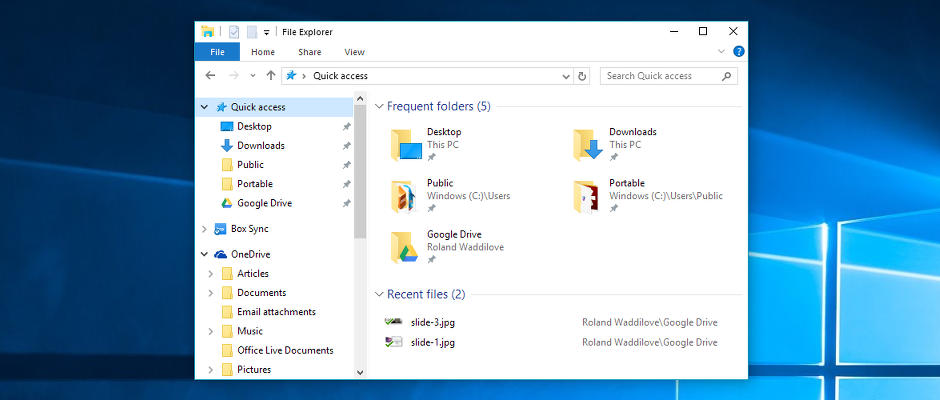The image size is (940, 400).
Task: Expand the Documents folder node
Action: point(210,293)
